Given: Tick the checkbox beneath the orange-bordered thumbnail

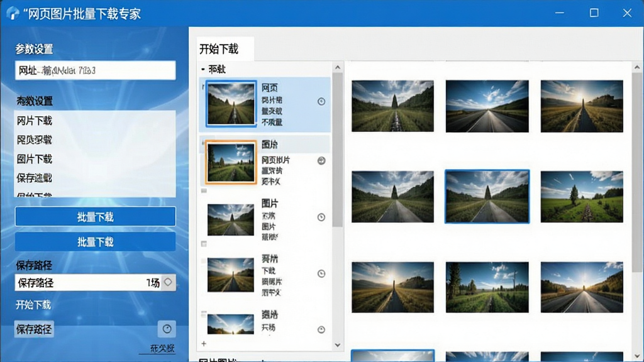Looking at the screenshot, I should point(204,191).
